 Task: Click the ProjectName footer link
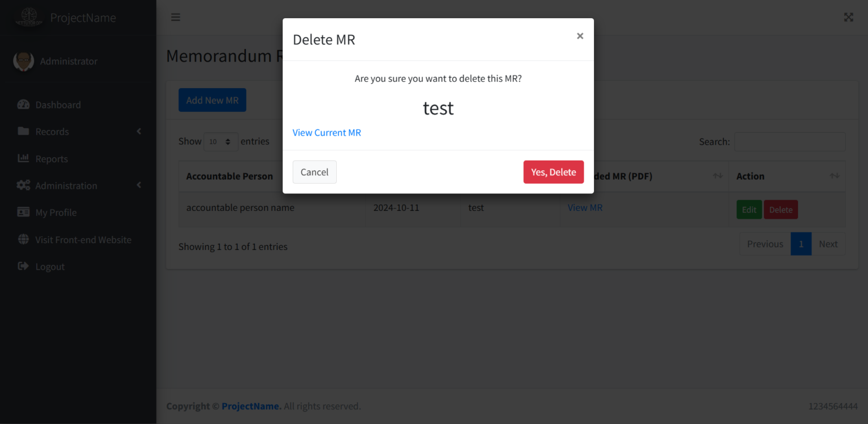point(251,406)
